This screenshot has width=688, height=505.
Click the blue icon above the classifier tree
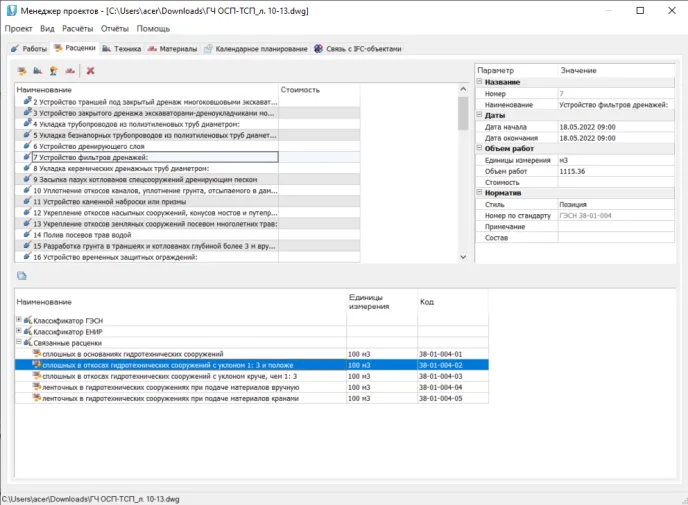21,275
